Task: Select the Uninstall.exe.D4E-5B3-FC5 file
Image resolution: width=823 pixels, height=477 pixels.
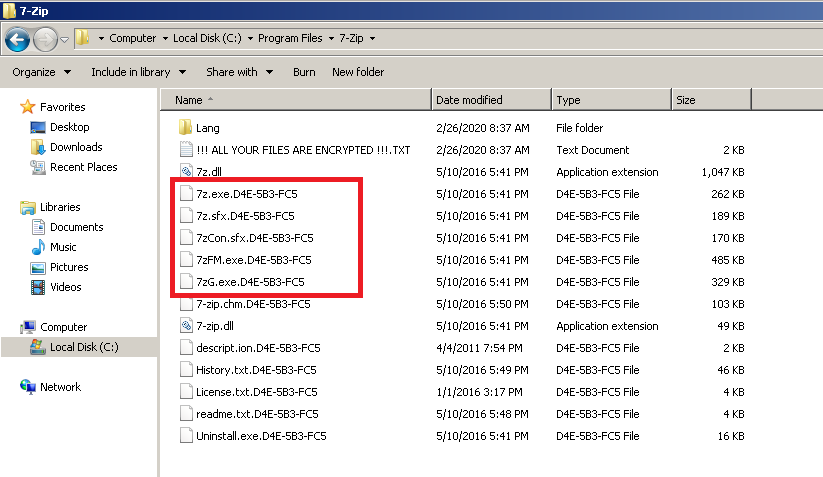Action: click(261, 436)
